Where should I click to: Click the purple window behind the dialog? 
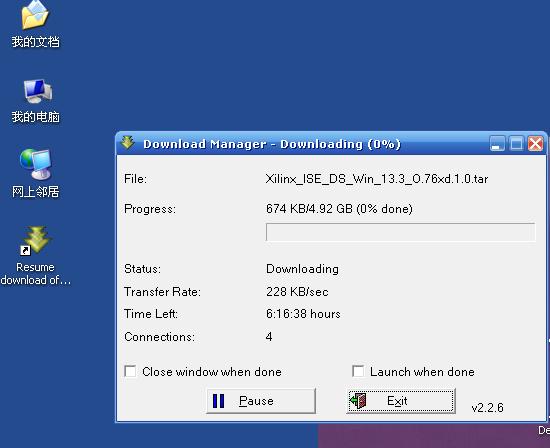tap(434, 436)
